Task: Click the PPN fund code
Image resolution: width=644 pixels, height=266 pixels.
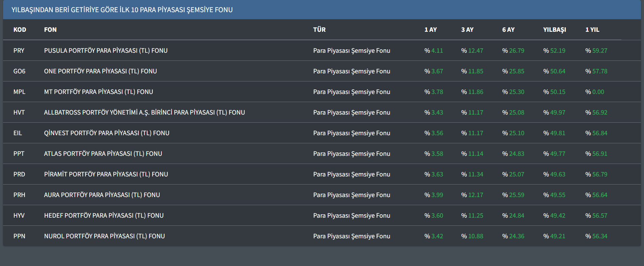Action: coord(19,236)
